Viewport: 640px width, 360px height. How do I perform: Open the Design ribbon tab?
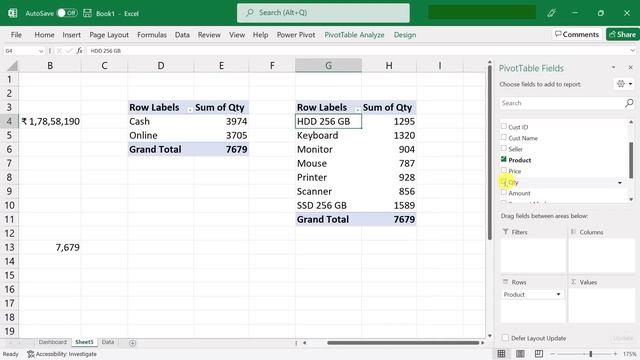coord(405,35)
